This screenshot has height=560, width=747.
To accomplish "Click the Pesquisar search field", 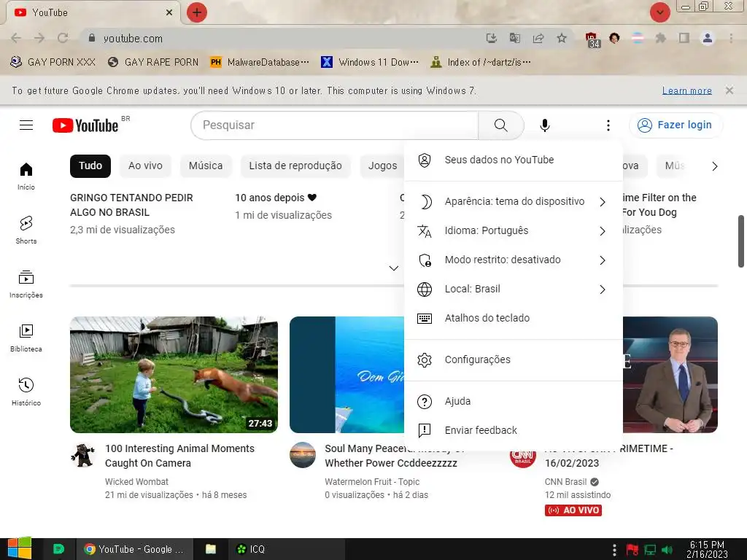I will (334, 125).
